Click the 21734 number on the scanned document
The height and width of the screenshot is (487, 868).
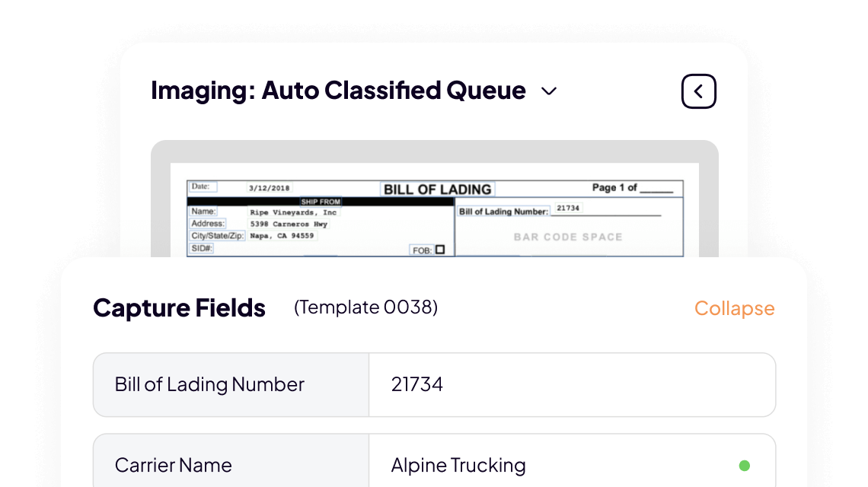point(568,208)
